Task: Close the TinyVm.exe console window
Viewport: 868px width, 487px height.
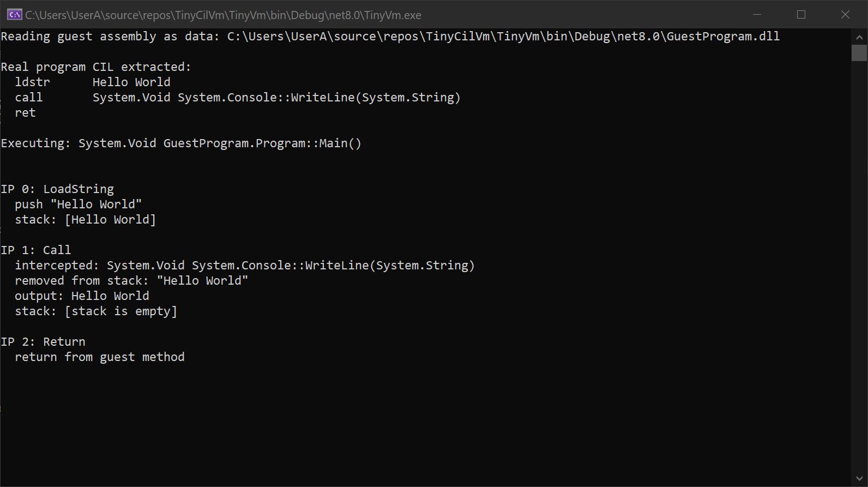Action: click(845, 15)
